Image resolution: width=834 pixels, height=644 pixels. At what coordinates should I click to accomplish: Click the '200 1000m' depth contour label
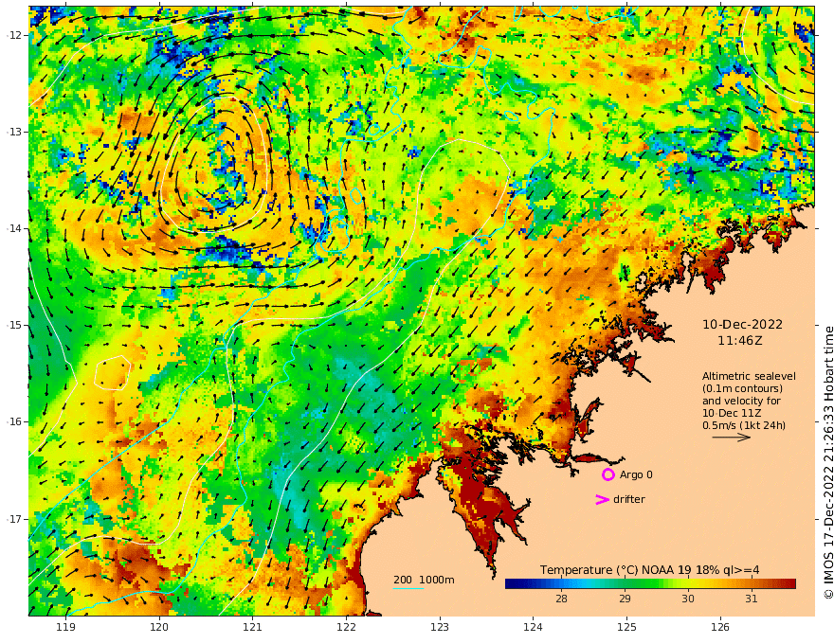point(424,580)
